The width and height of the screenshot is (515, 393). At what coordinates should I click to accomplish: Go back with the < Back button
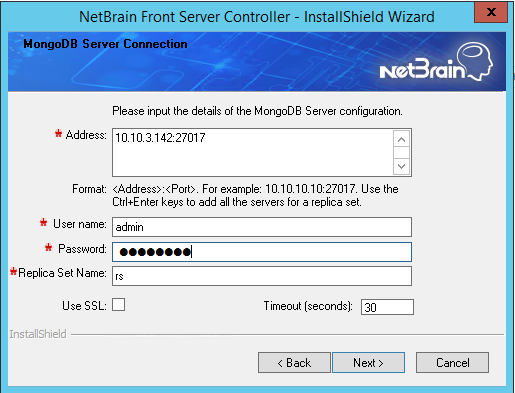[294, 363]
